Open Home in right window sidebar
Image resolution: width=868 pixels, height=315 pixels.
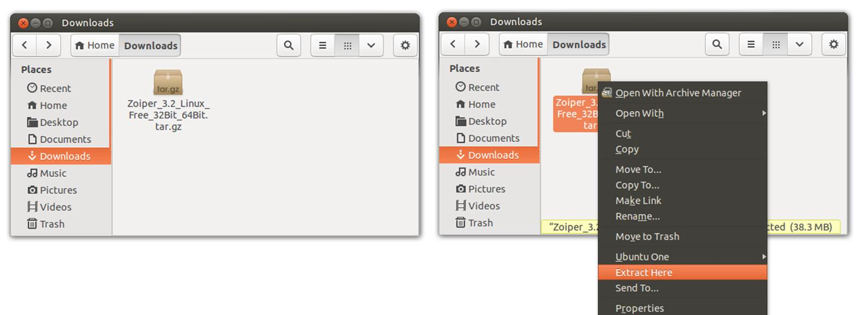489,104
